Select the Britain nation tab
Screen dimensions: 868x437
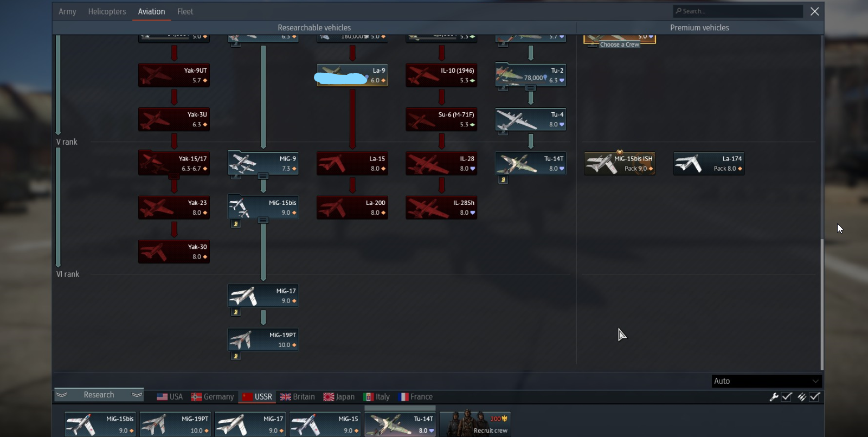(x=298, y=397)
